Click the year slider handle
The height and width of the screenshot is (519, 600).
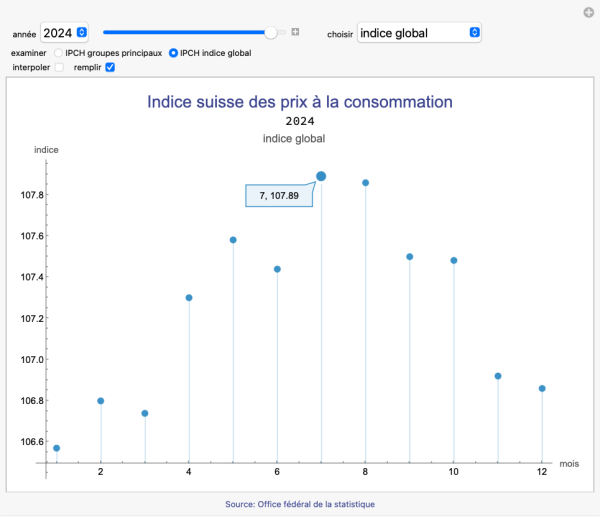pos(271,33)
